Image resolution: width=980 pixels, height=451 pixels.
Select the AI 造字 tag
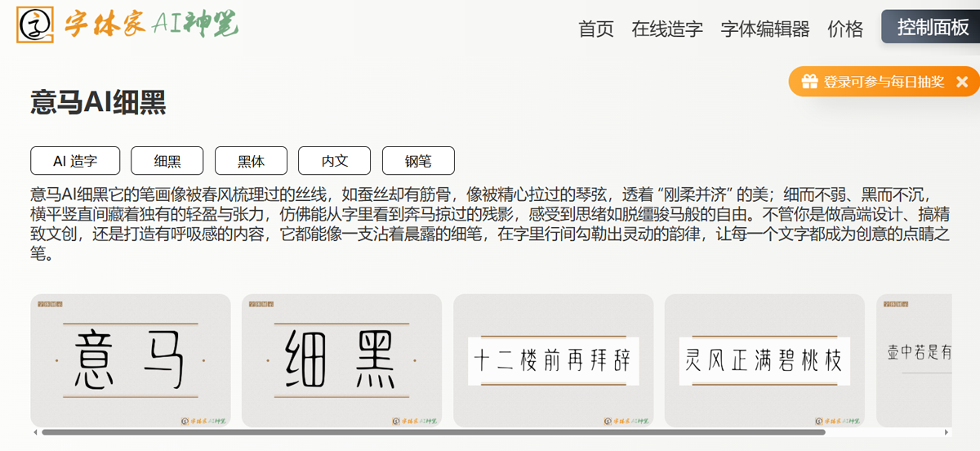pos(75,161)
